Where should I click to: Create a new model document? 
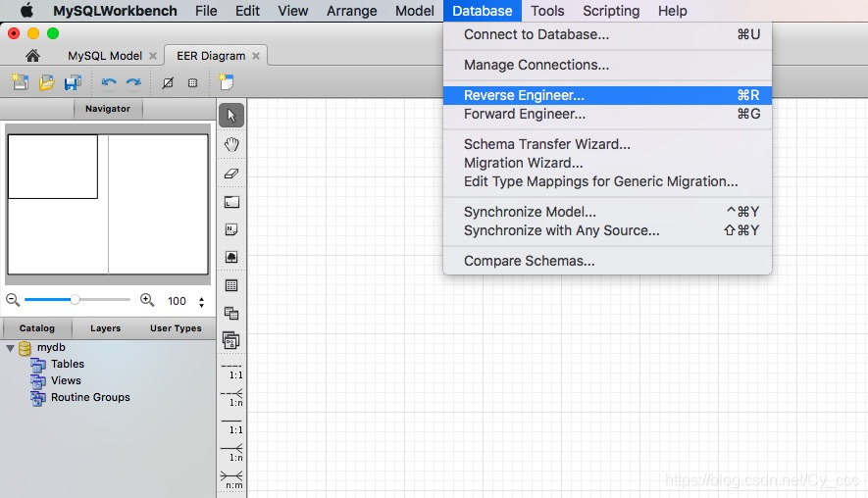21,82
